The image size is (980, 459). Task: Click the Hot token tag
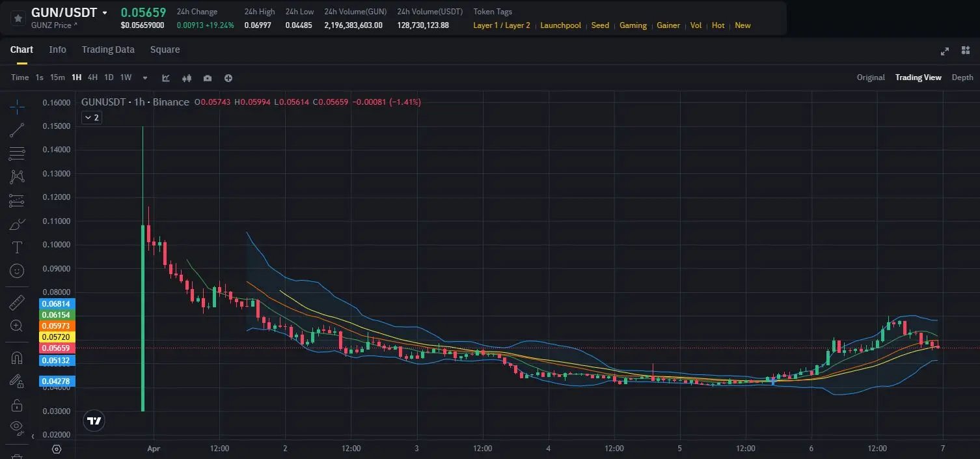(718, 25)
